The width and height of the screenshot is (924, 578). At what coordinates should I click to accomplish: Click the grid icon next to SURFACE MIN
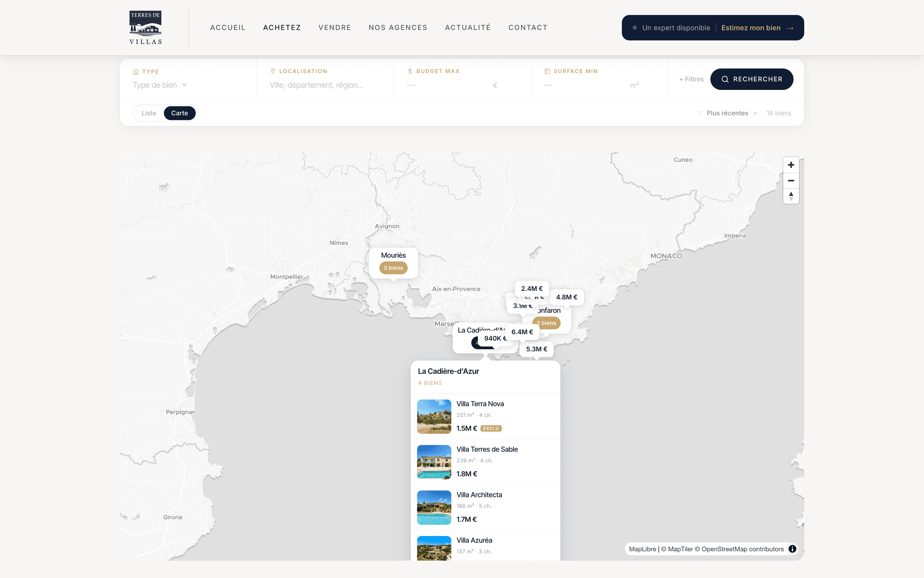547,71
